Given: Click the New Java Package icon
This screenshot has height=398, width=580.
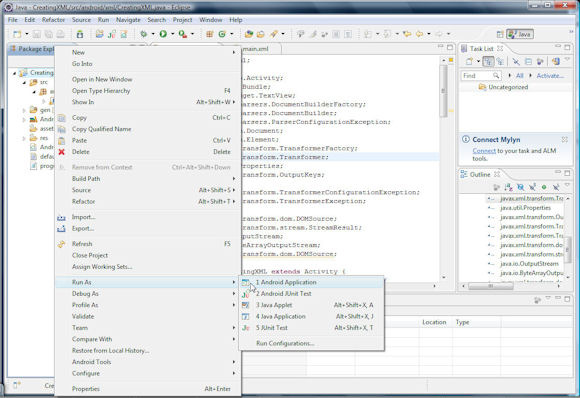Looking at the screenshot, I should [x=210, y=34].
